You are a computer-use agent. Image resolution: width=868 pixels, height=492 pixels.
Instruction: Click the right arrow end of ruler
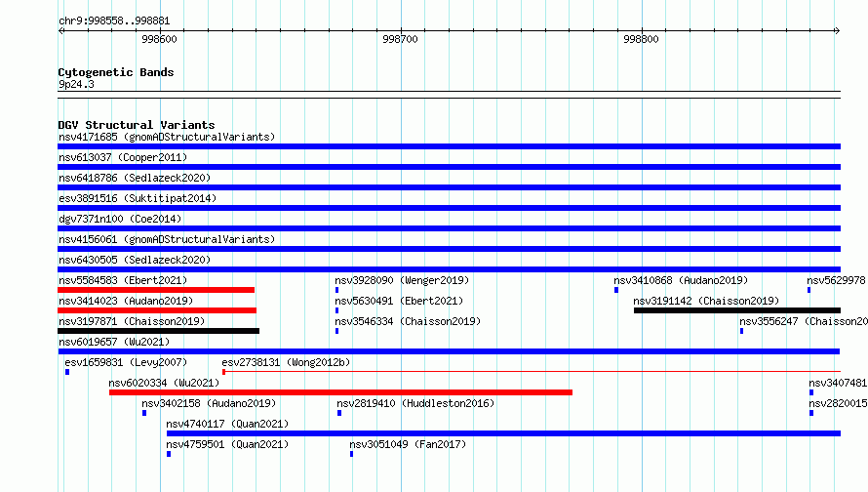837,31
